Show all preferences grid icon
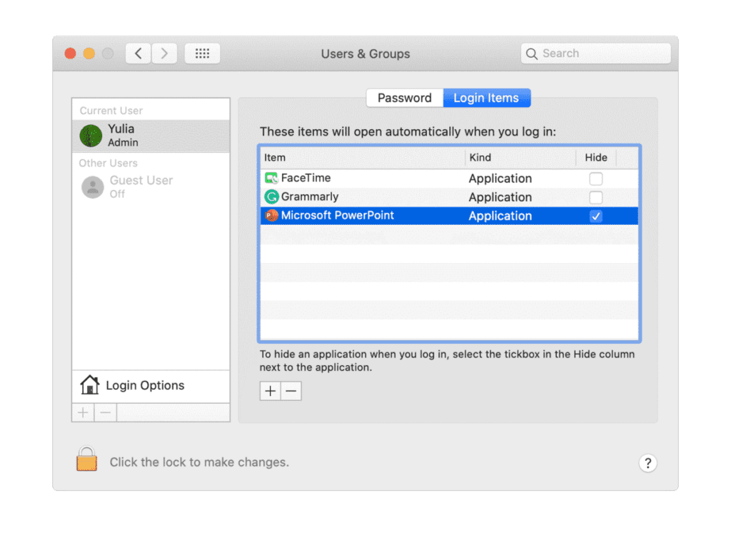This screenshot has height=560, width=731. (202, 54)
